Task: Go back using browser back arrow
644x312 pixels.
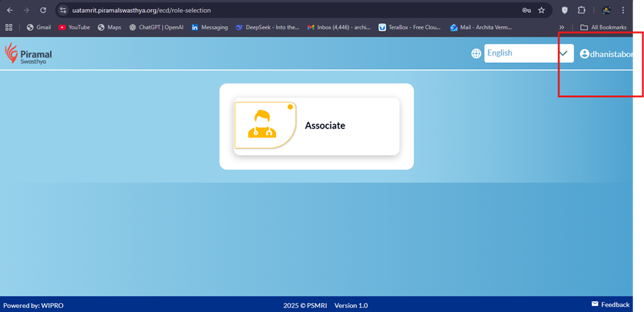Action: pyautogui.click(x=10, y=10)
